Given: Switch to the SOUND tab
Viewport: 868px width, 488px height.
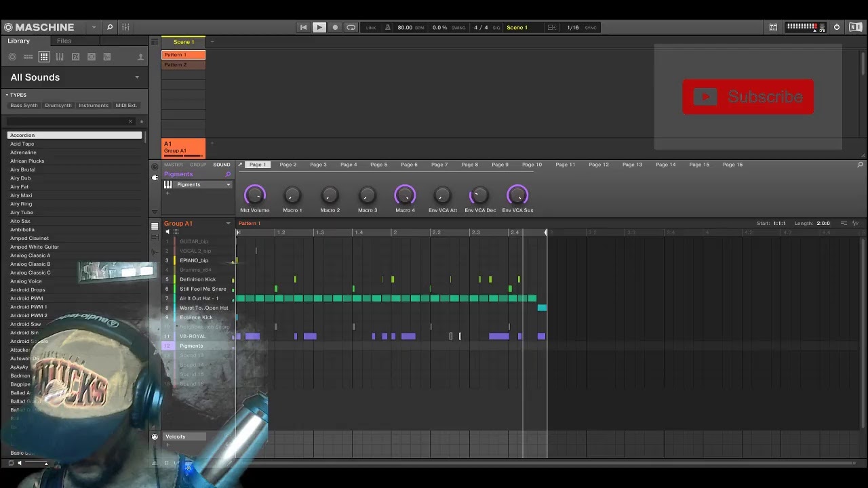Looking at the screenshot, I should point(222,165).
